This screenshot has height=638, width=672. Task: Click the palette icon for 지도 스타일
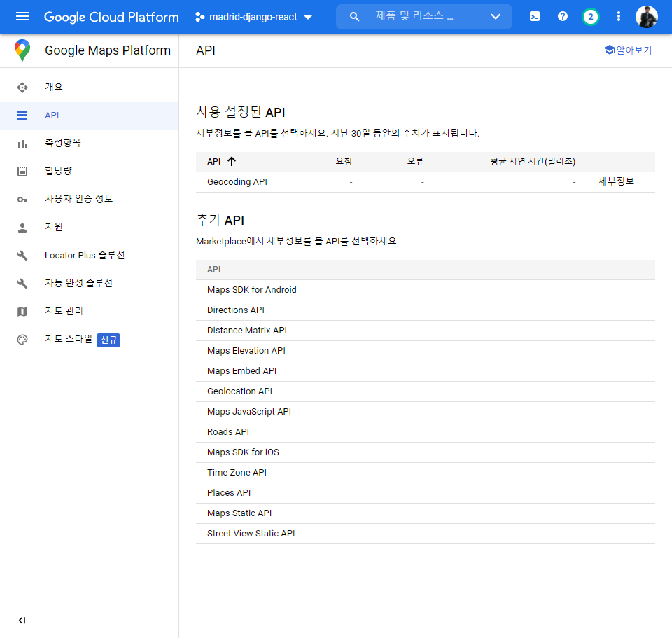(22, 340)
